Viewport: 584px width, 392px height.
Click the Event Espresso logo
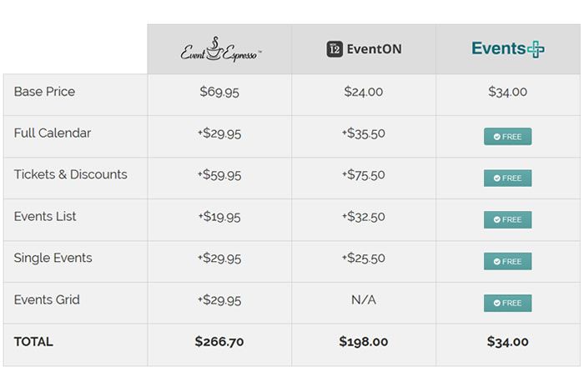[x=219, y=49]
